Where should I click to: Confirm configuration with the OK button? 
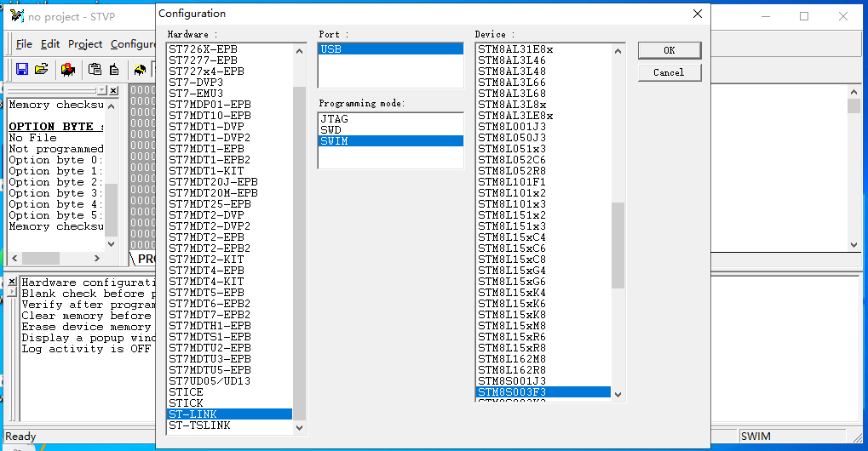coord(670,50)
